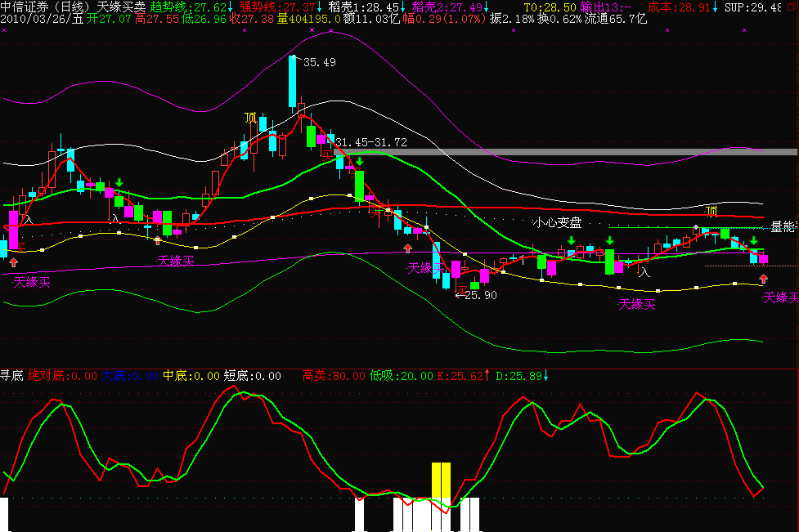The height and width of the screenshot is (532, 799).
Task: Click the tall cyan candle under 35.49
Action: pyautogui.click(x=293, y=82)
